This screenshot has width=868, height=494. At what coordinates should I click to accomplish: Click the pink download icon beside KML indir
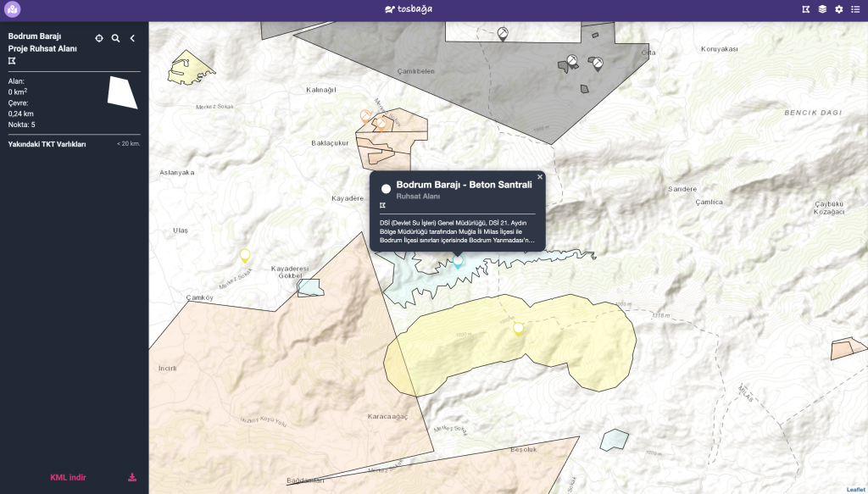tap(132, 477)
